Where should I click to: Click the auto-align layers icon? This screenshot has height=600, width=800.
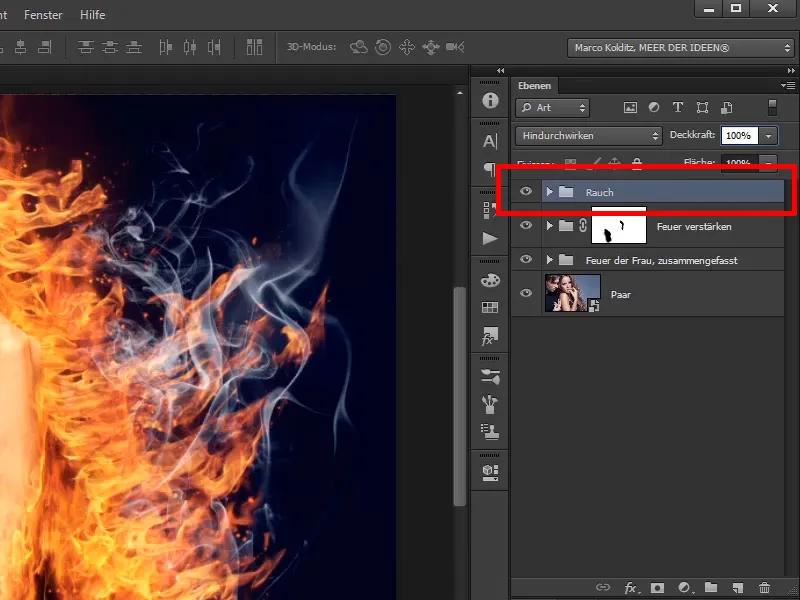coord(254,47)
